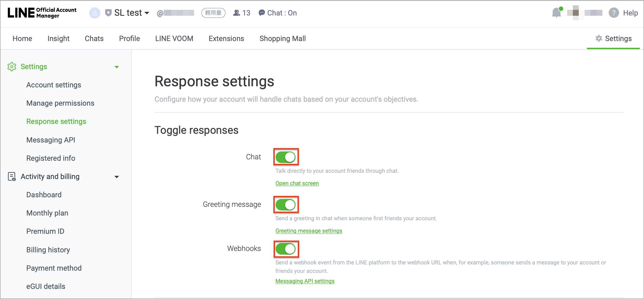Click the Toggle responses section heading

(x=197, y=130)
